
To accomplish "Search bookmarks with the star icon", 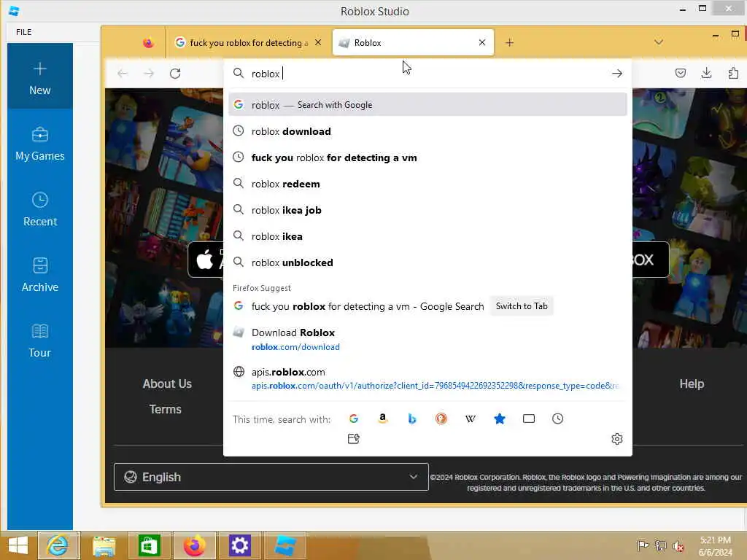I will (x=499, y=419).
